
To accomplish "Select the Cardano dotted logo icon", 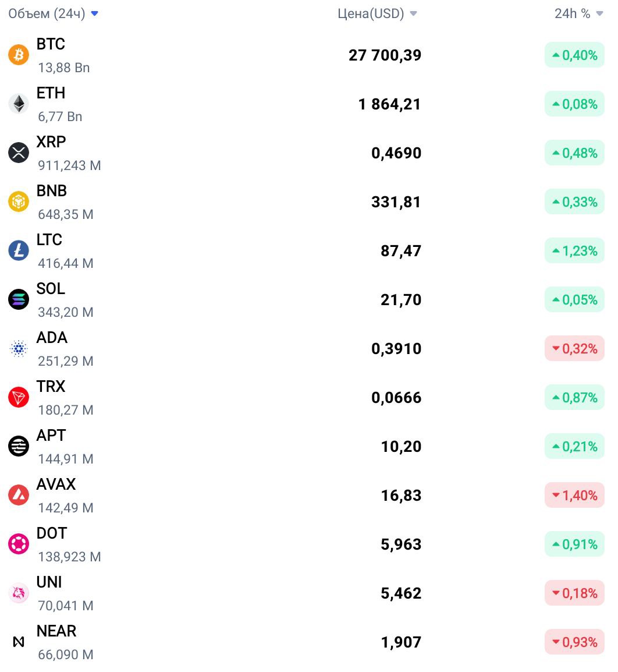I will click(x=19, y=348).
